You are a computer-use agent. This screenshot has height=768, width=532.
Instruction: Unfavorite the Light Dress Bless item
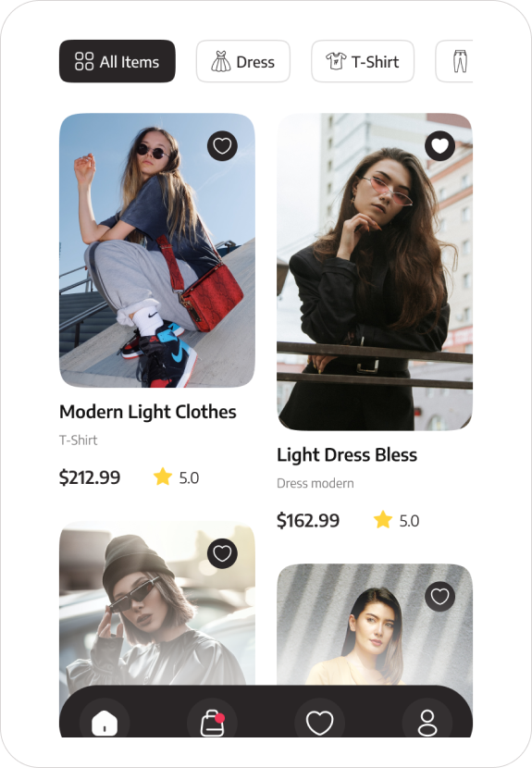click(439, 146)
